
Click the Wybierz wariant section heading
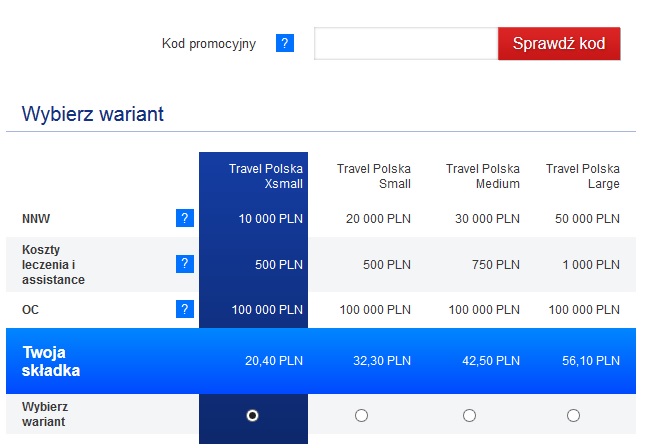93,114
